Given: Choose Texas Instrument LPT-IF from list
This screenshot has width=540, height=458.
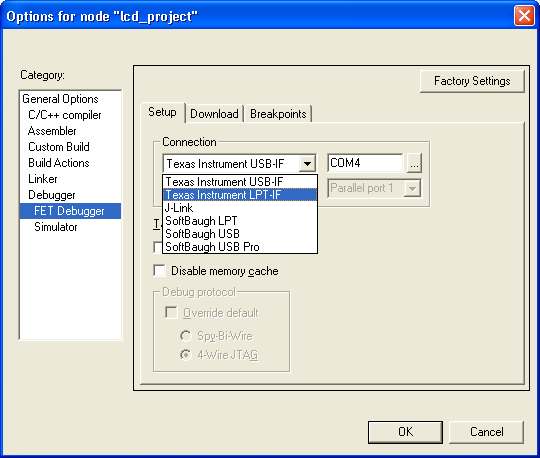Looking at the screenshot, I should (240, 195).
